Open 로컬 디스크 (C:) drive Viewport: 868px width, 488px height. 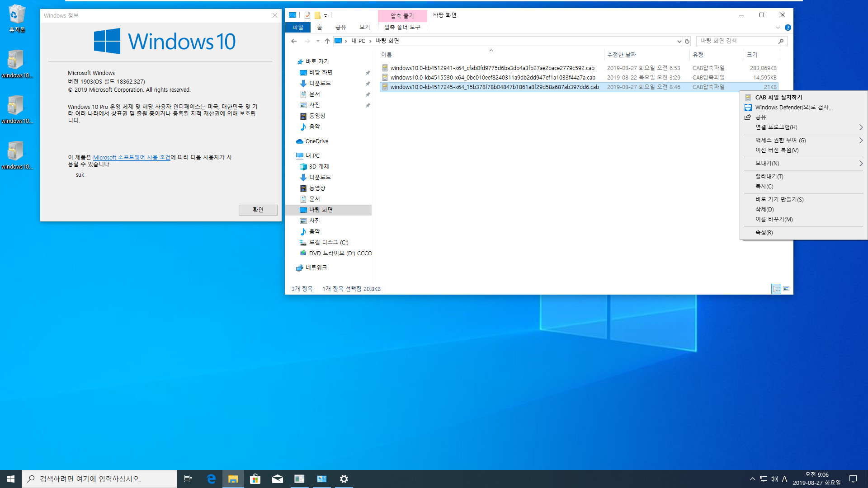pos(328,243)
